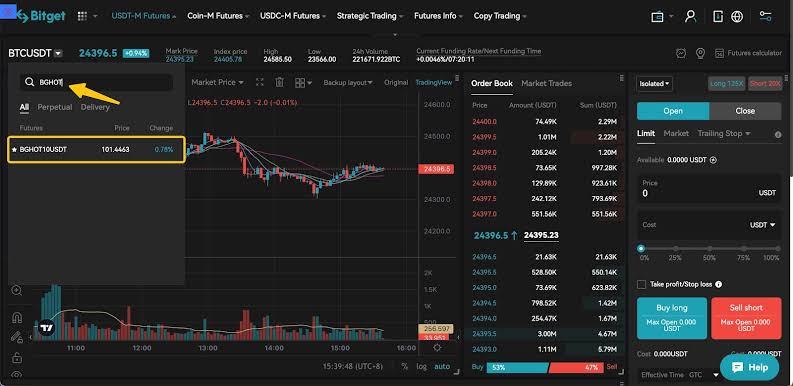The image size is (793, 386).
Task: Switch to Market Trades tab
Action: coord(546,83)
